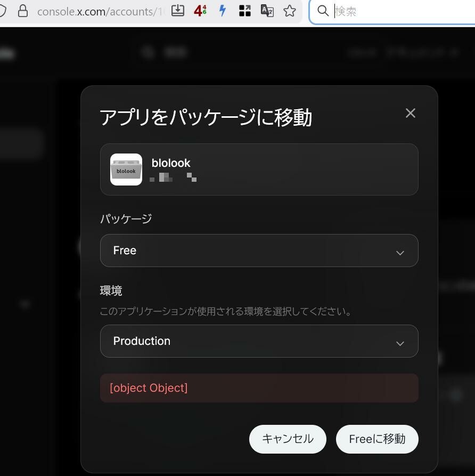Click the chevron arrow in the Production dropdown
The image size is (475, 476).
[400, 343]
